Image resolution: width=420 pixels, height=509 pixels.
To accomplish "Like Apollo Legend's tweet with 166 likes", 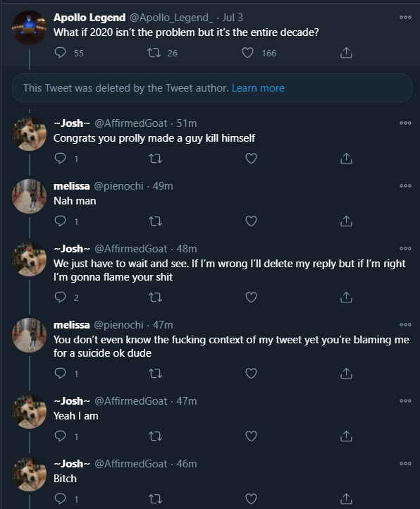I will coord(247,53).
